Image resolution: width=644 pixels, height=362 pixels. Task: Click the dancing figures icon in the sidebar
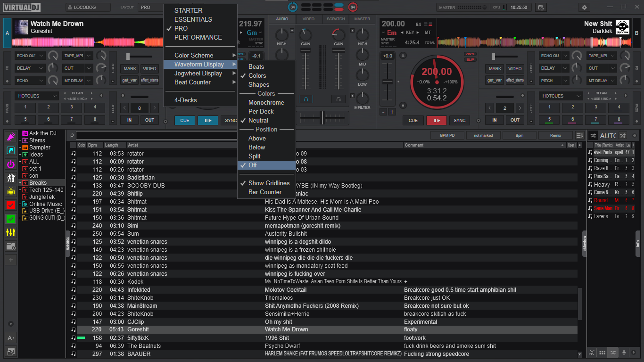(10, 178)
